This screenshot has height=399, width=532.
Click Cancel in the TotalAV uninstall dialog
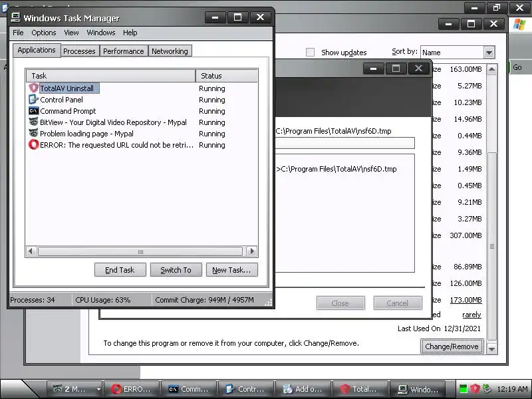(x=398, y=303)
